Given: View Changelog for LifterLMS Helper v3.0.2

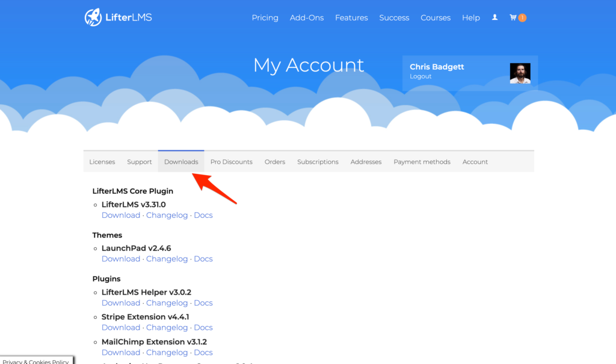Looking at the screenshot, I should tap(167, 303).
